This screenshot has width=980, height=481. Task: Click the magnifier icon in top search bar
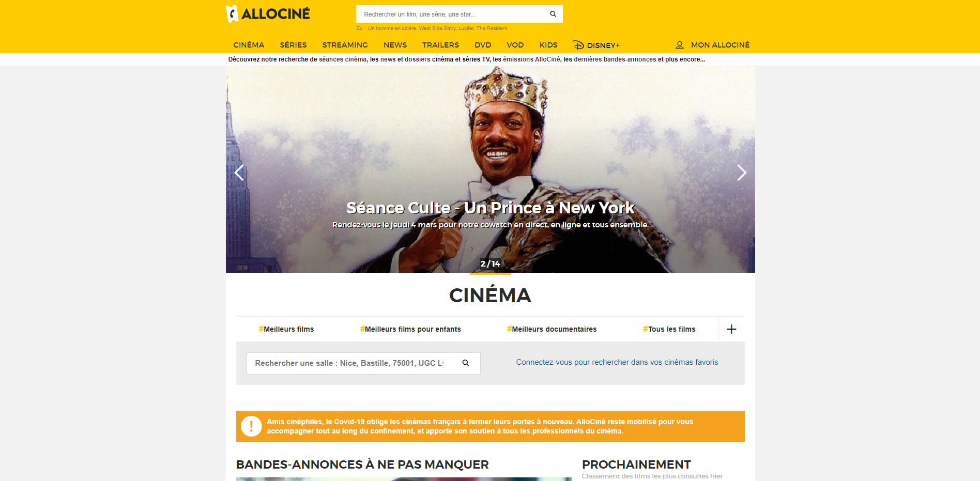(553, 14)
